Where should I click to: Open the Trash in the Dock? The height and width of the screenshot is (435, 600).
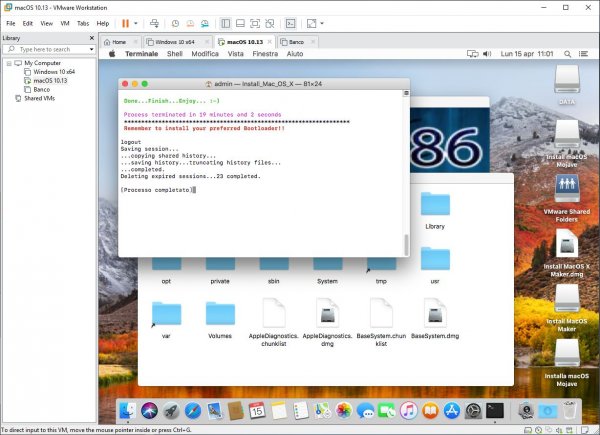569,410
